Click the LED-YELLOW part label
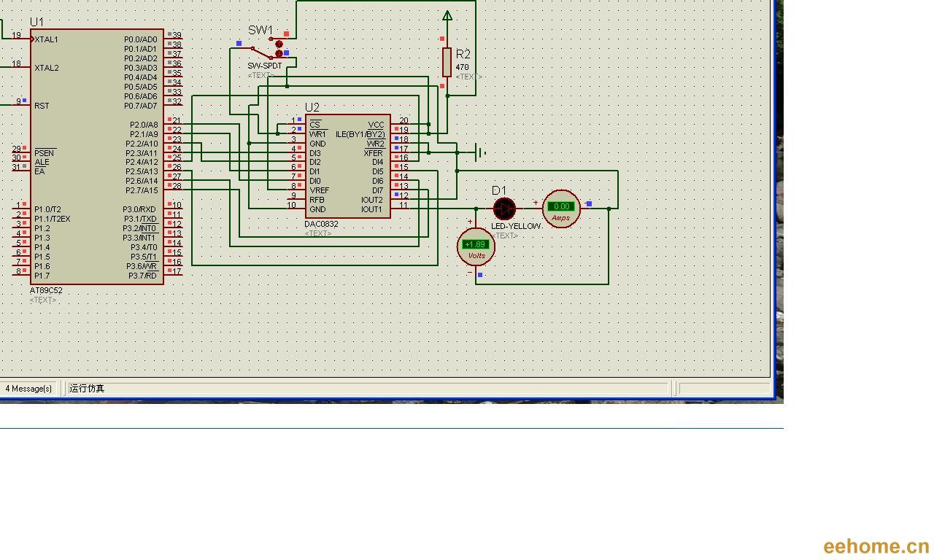 click(x=516, y=226)
